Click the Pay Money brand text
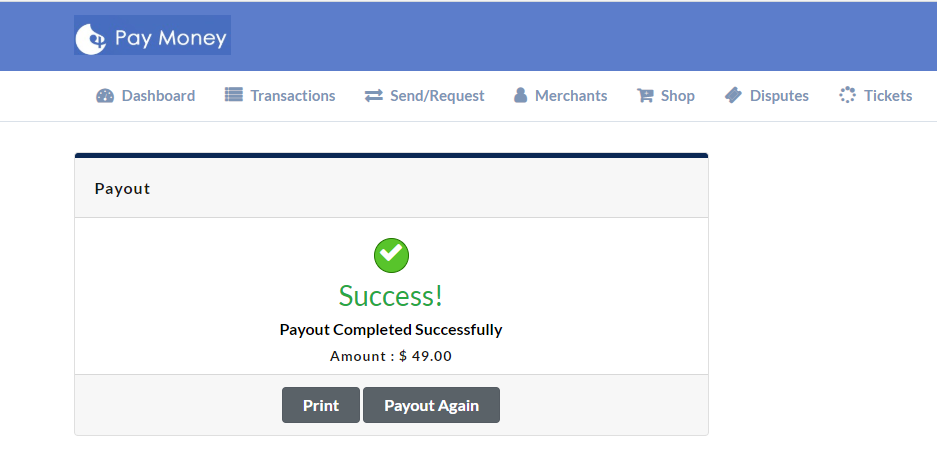 click(x=171, y=39)
